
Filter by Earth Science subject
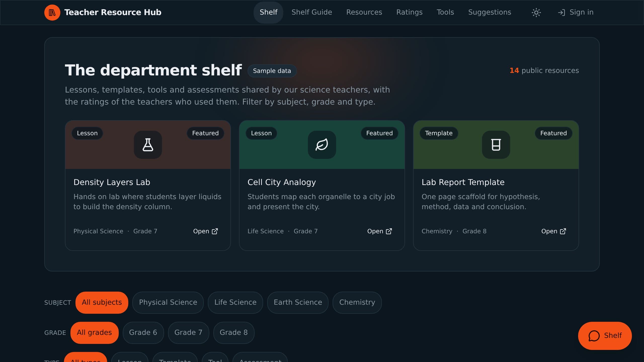298,302
